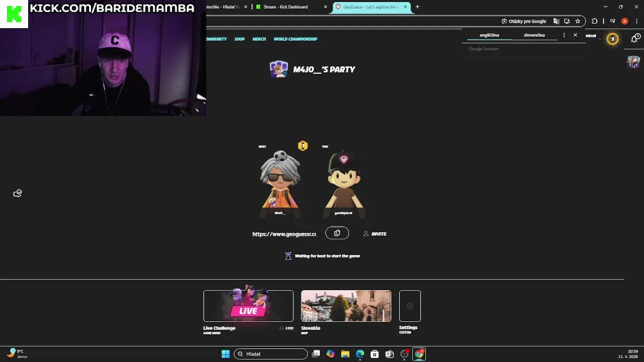Open OBS Studio from the taskbar

404,354
